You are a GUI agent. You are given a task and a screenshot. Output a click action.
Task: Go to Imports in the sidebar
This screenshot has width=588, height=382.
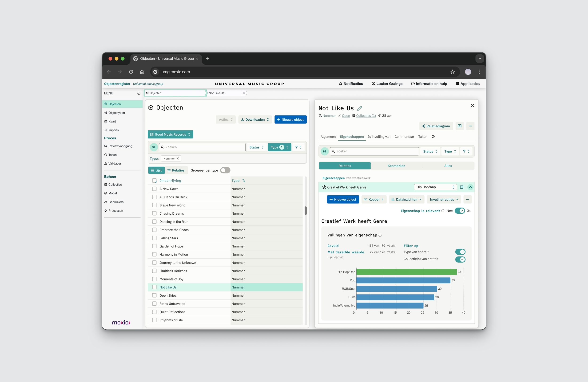[113, 130]
